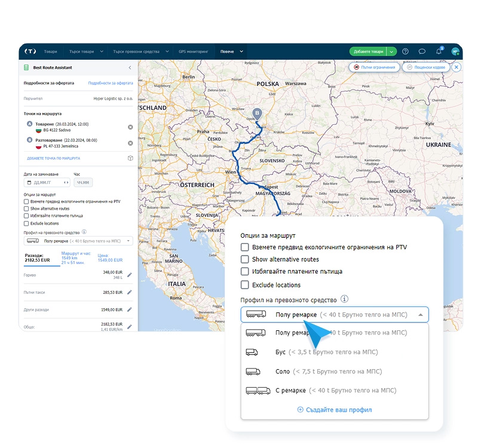The width and height of the screenshot is (478, 448).
Task: Focus the ДД.ММ.ГГ departure date field
Action: [x=47, y=183]
